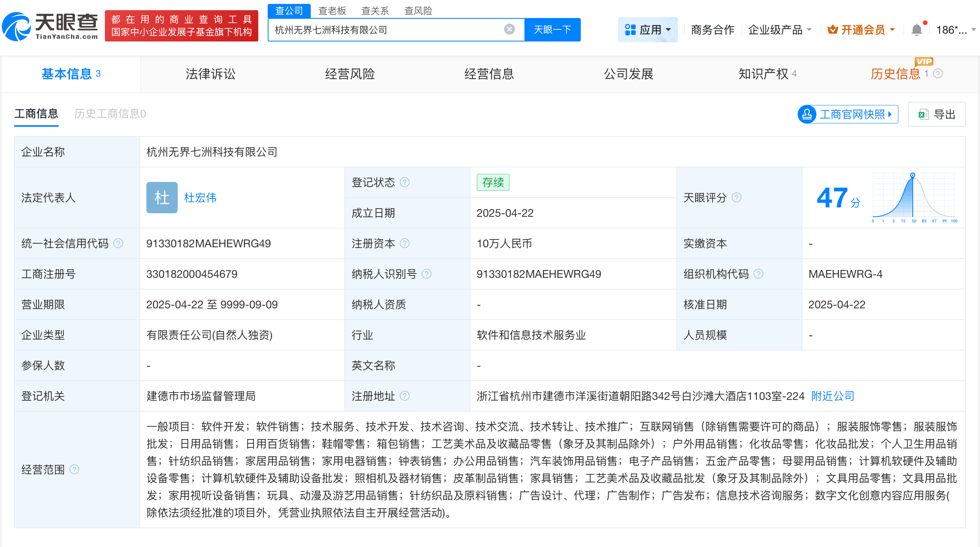Click the company name search input field

[x=387, y=29]
